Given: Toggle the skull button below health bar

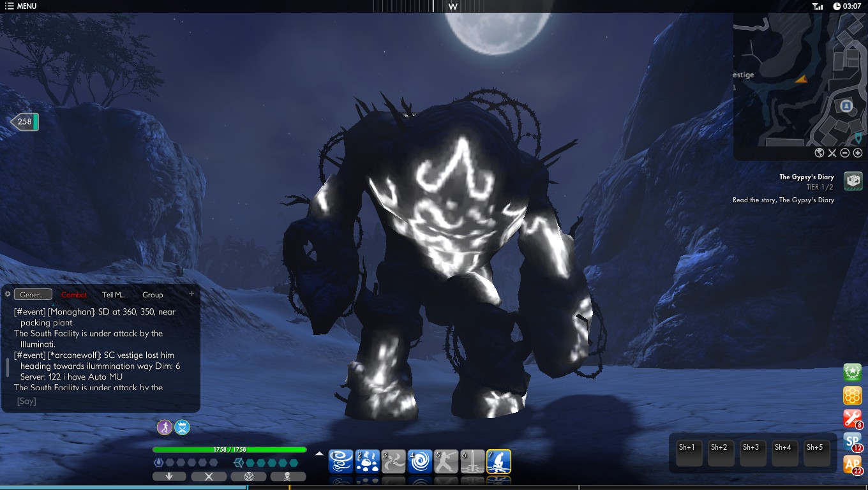Looking at the screenshot, I should [x=288, y=477].
